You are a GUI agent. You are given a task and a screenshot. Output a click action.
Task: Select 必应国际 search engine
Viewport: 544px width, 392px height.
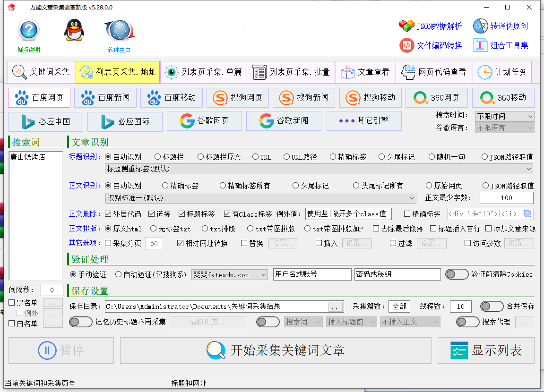(125, 122)
